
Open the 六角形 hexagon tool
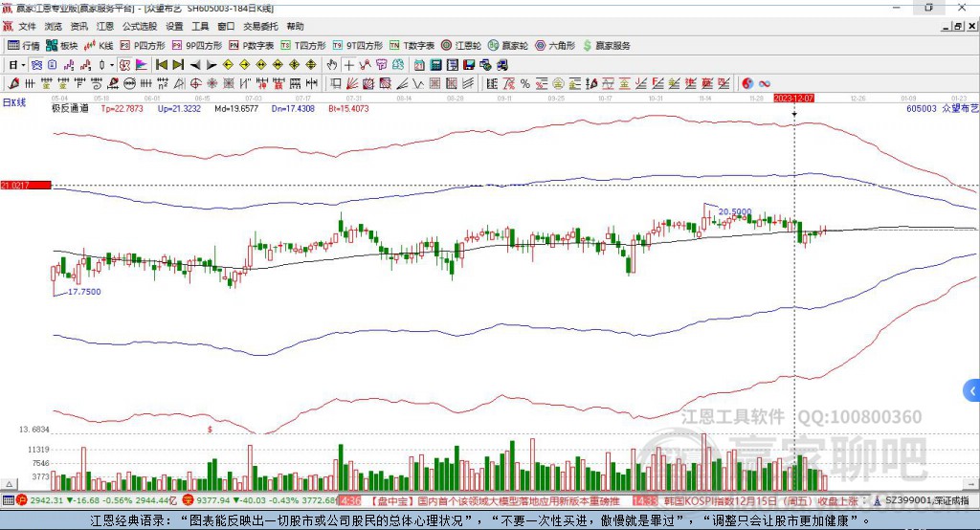point(555,46)
